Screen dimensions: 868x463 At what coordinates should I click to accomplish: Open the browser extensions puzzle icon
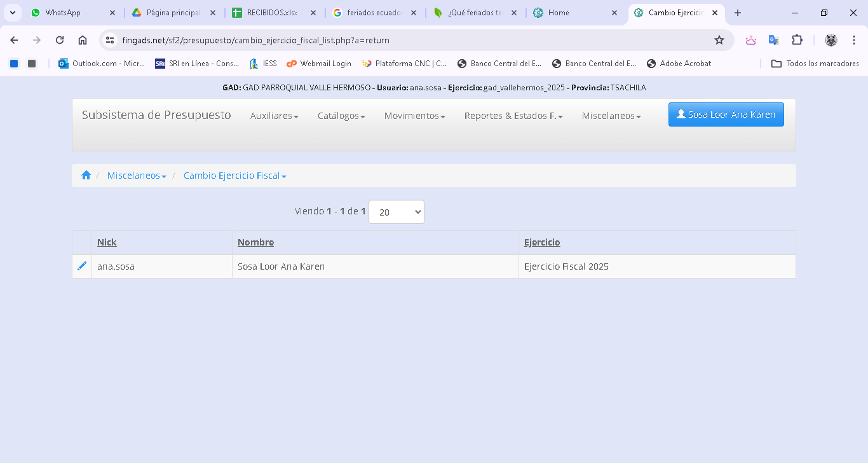(x=797, y=40)
